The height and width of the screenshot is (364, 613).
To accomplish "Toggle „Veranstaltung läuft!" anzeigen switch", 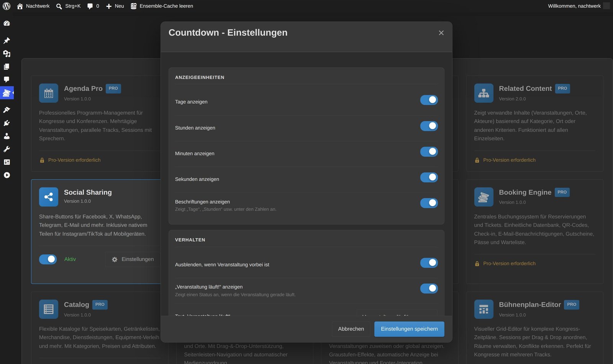I will [429, 289].
